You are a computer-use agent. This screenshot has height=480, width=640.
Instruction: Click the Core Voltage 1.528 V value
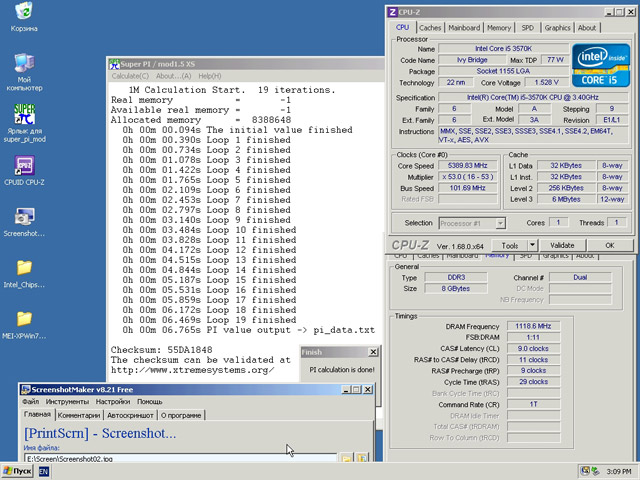pos(547,82)
